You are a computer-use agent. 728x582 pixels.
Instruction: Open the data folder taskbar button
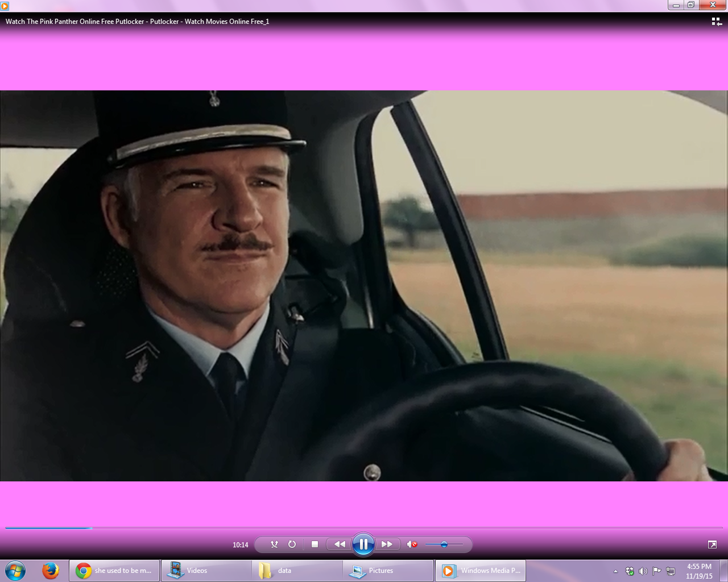(x=297, y=571)
